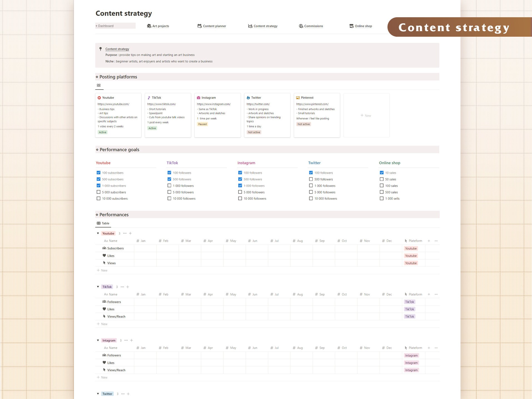This screenshot has width=532, height=399.
Task: Collapse the Youtube table group
Action: coord(98,233)
